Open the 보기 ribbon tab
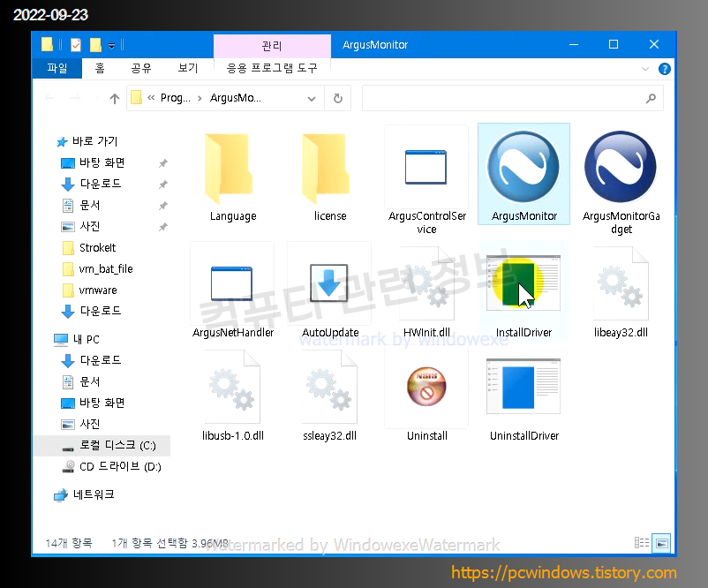Screen dimensions: 708x588 188,68
